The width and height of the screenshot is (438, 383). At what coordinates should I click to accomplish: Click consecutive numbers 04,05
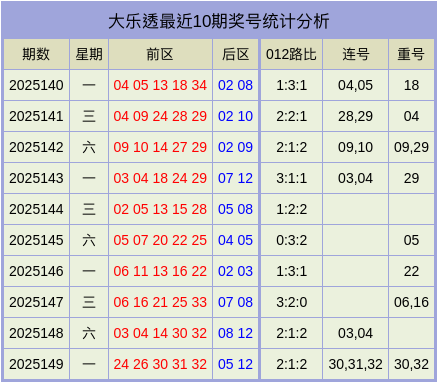click(x=355, y=85)
